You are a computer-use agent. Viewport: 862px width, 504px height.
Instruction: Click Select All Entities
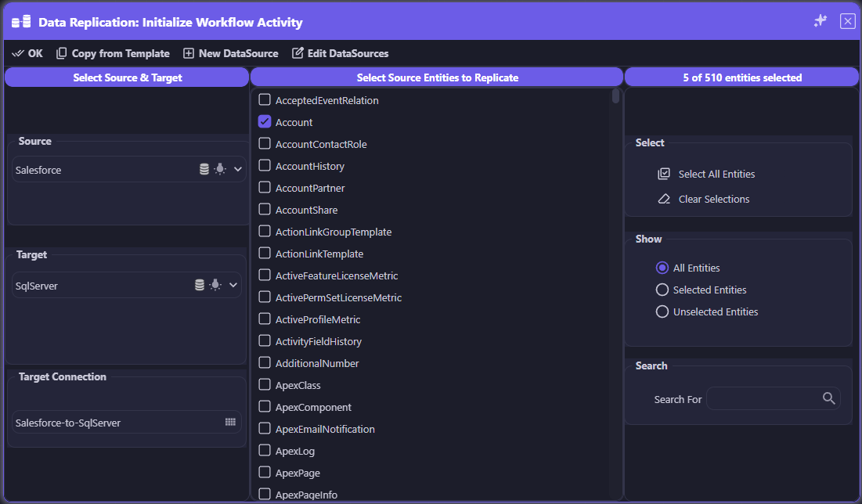[x=706, y=174]
